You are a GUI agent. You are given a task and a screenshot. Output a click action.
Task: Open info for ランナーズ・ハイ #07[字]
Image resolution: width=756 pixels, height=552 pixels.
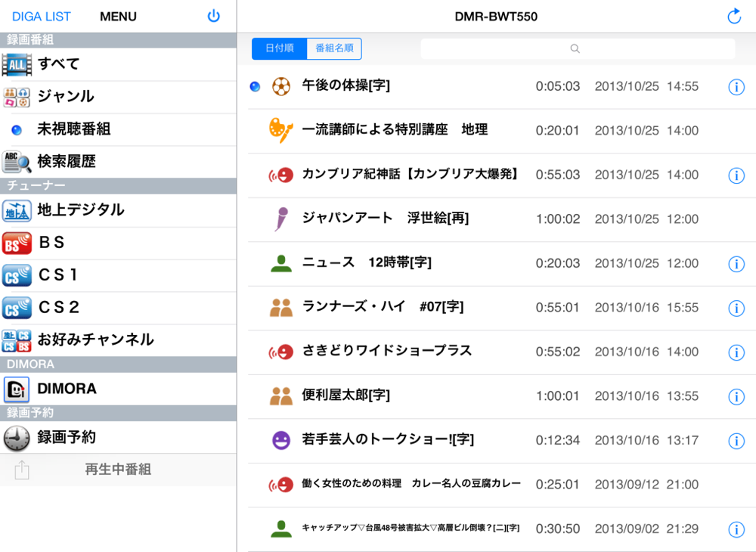click(x=736, y=308)
